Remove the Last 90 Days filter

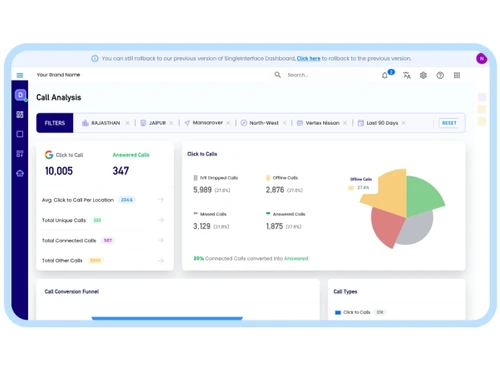pos(404,123)
